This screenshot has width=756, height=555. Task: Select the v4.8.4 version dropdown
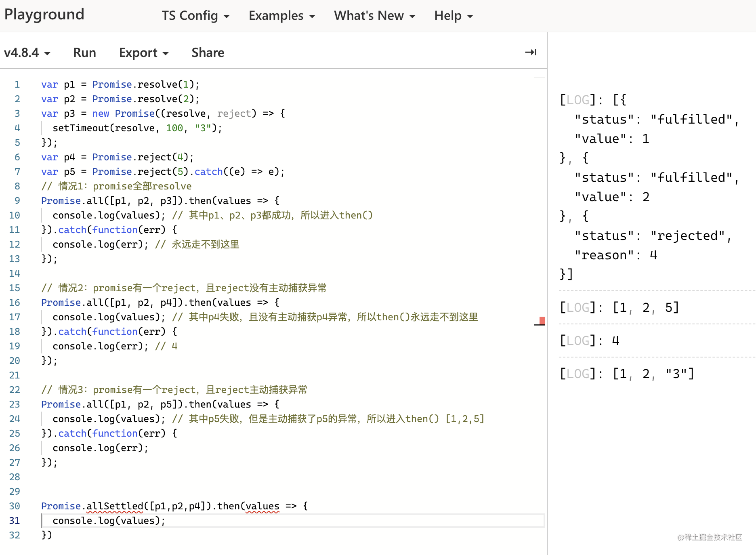pos(27,53)
